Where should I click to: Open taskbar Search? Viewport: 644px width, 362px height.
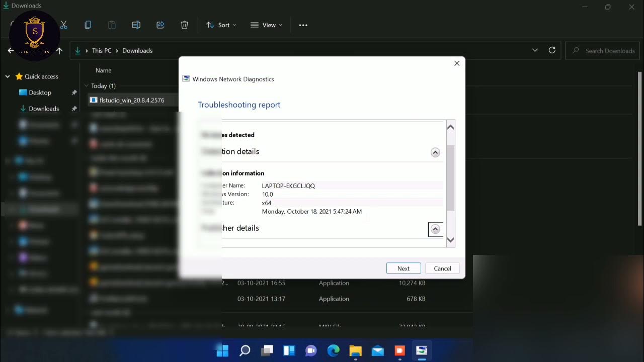pyautogui.click(x=245, y=350)
